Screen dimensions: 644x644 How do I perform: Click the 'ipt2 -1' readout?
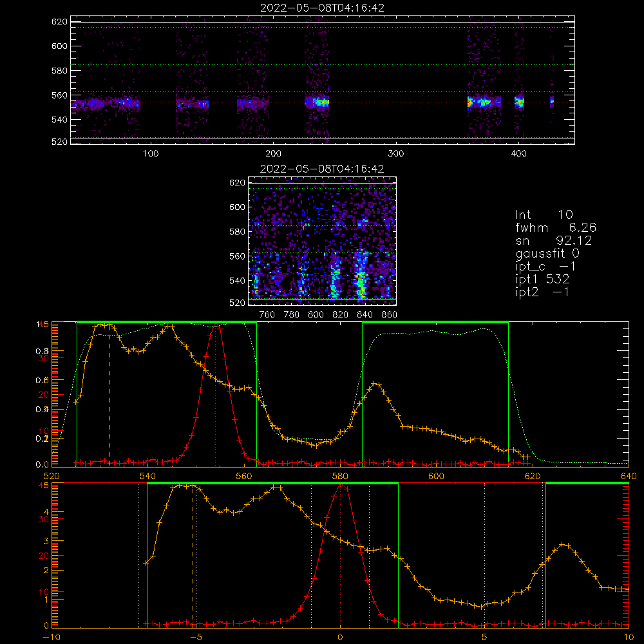click(542, 292)
